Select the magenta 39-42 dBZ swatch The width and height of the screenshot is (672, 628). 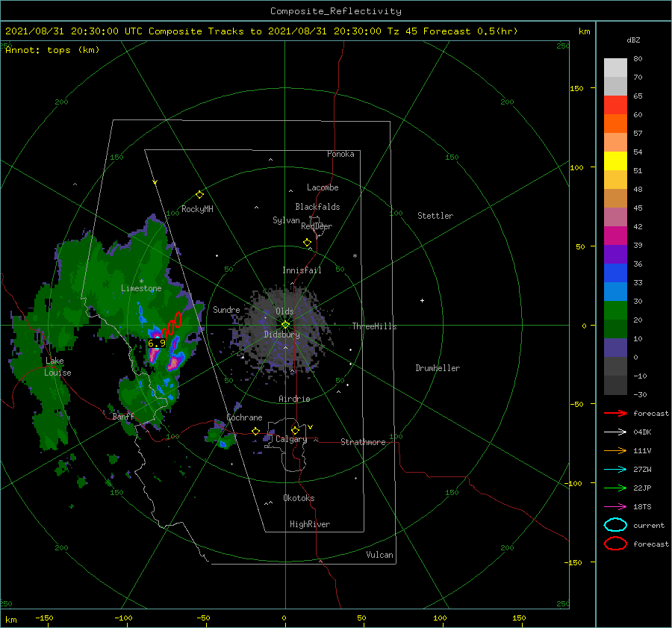pyautogui.click(x=615, y=235)
